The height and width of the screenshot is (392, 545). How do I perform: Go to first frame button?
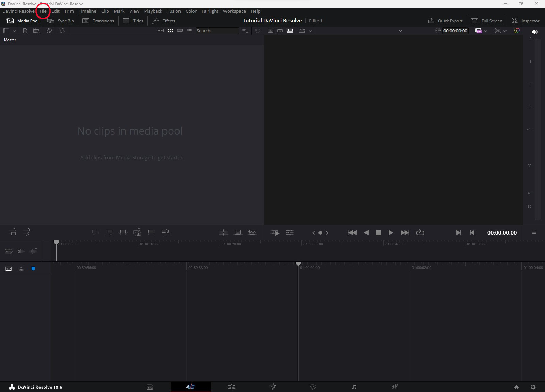352,233
